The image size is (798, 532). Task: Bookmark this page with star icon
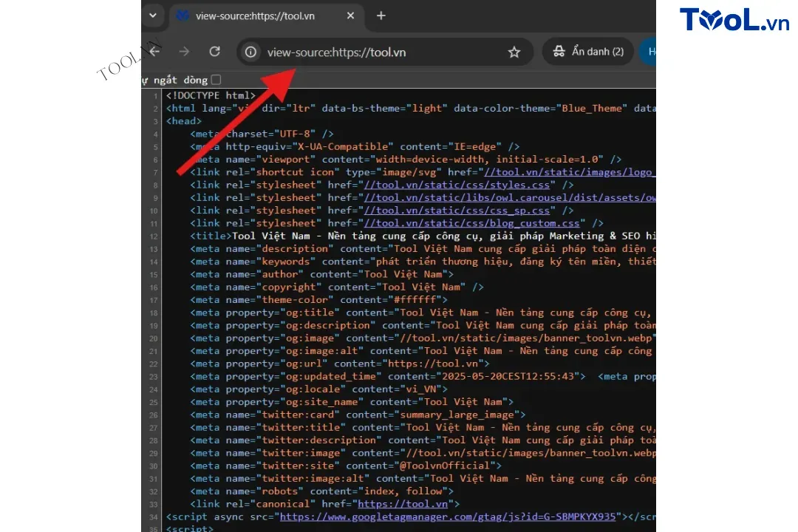point(514,52)
